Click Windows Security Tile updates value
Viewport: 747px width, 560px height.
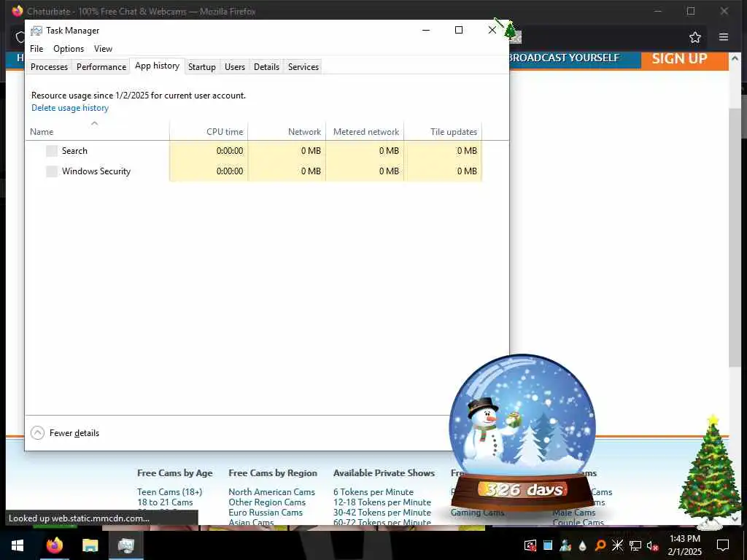(467, 171)
